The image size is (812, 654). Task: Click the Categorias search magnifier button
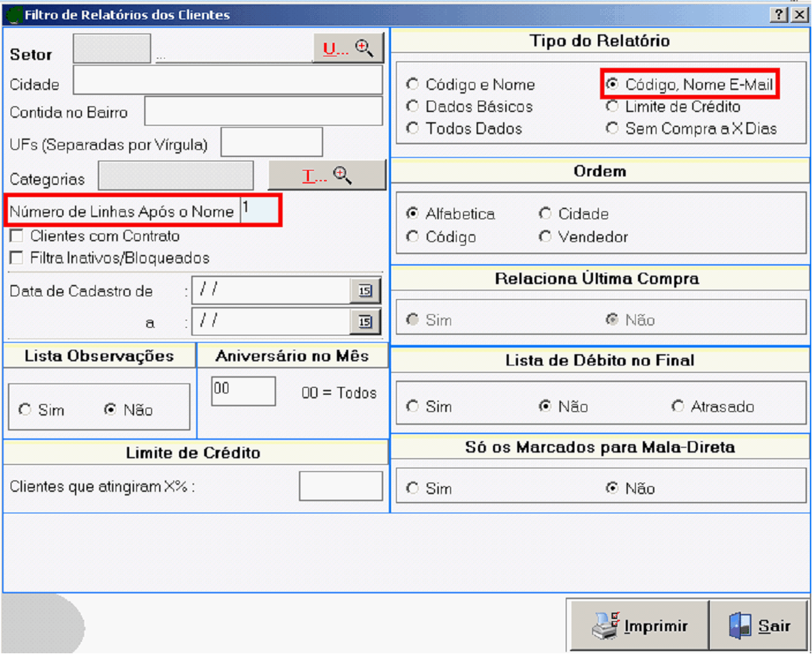(x=327, y=176)
